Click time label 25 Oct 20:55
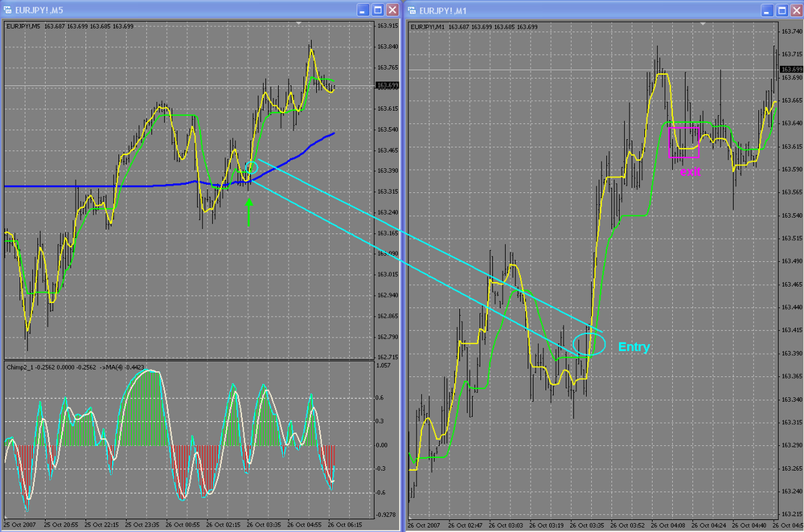This screenshot has height=532, width=804. [61, 525]
